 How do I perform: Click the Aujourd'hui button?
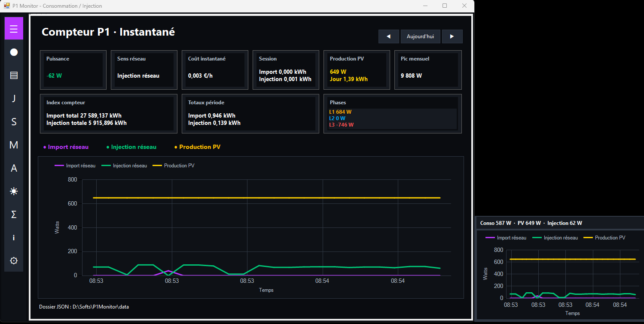(421, 36)
